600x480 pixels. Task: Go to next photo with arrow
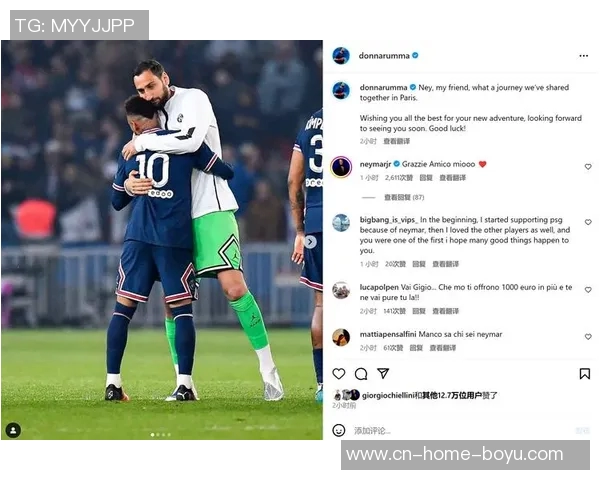click(x=310, y=242)
